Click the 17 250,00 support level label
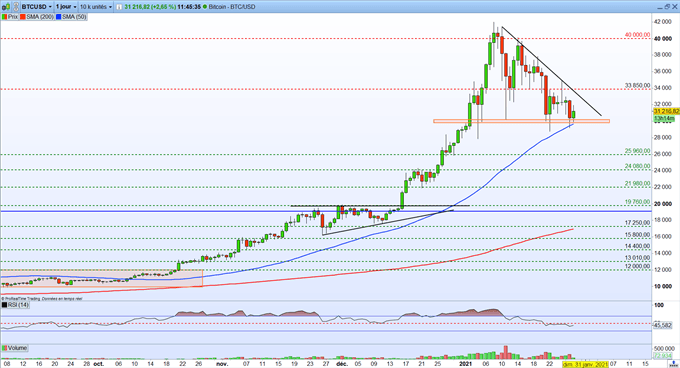The width and height of the screenshot is (680, 368). point(638,222)
